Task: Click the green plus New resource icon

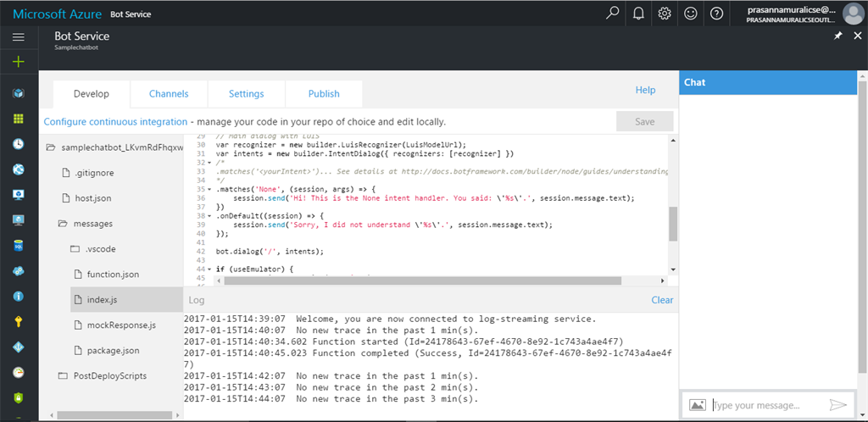Action: click(x=19, y=61)
